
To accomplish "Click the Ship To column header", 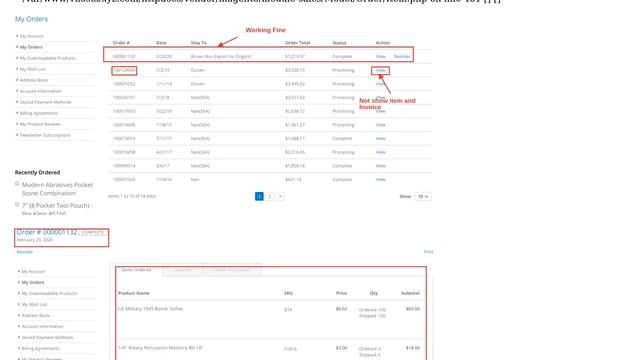I will 199,43.
